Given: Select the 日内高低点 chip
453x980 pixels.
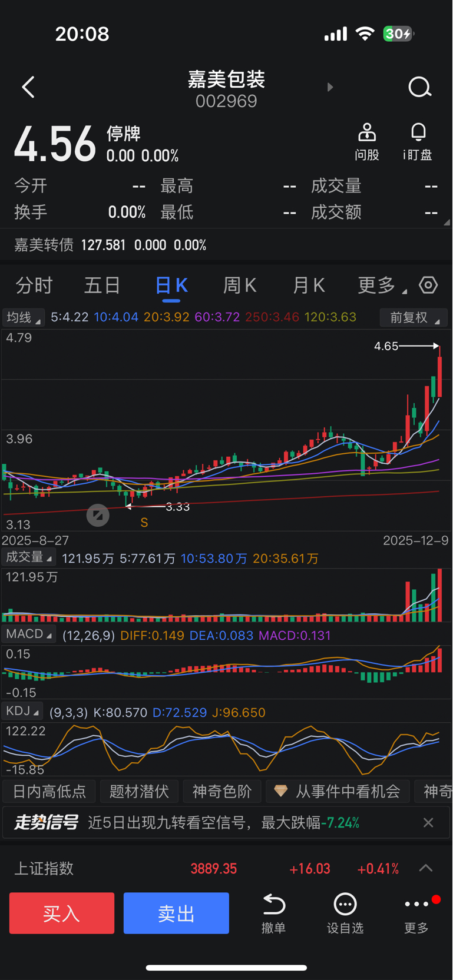Looking at the screenshot, I should point(49,791).
